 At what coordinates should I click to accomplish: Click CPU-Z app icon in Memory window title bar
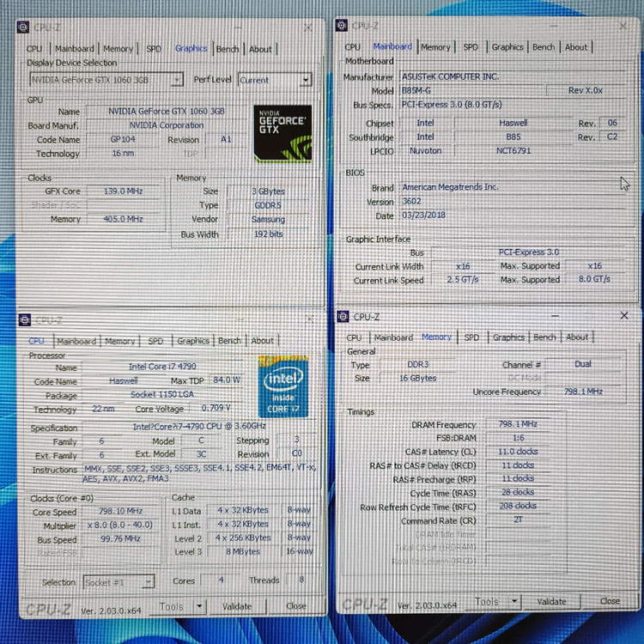tap(343, 316)
